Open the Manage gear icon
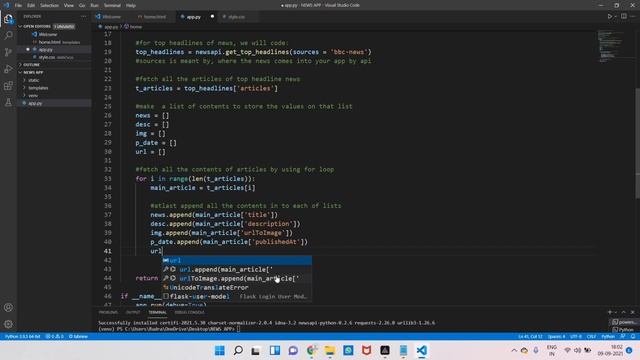Viewport: 640px width, 360px height. 8,324
